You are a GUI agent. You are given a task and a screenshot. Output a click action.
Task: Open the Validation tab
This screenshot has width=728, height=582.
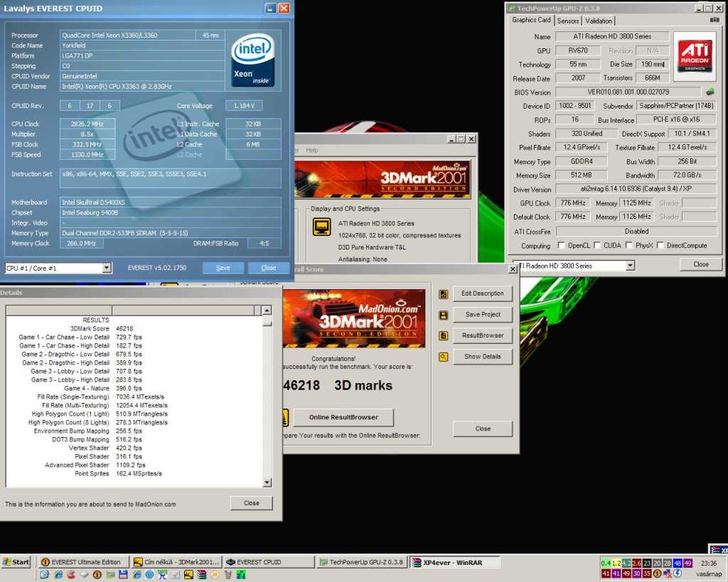point(599,21)
